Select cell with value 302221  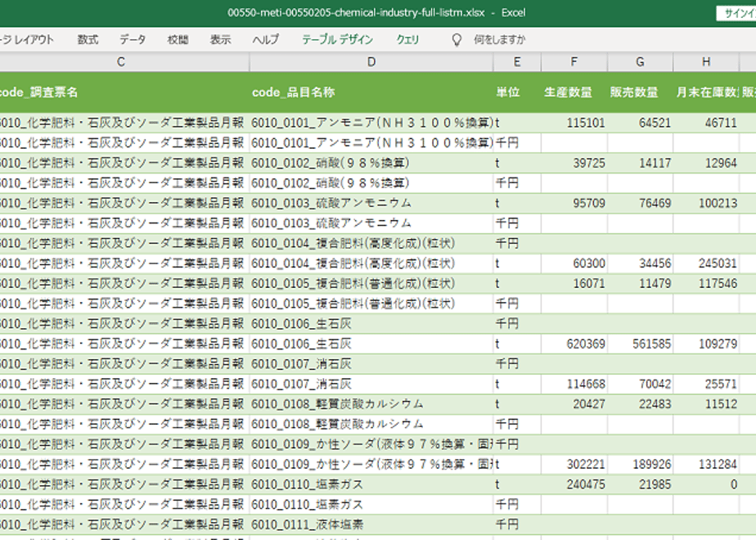coord(574,464)
